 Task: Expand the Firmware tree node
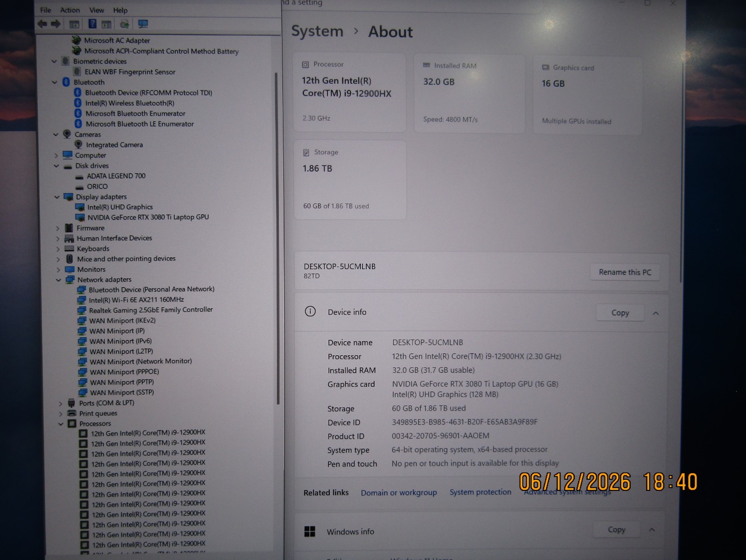coord(57,228)
